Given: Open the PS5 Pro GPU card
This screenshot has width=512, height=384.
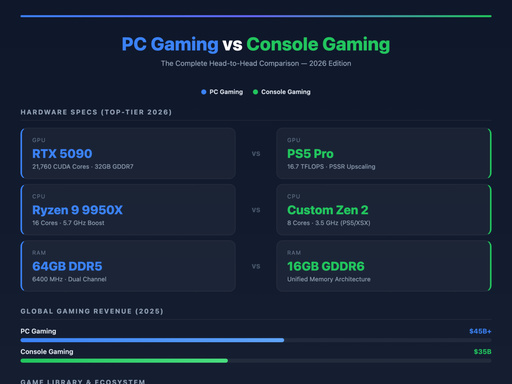Looking at the screenshot, I should (384, 153).
